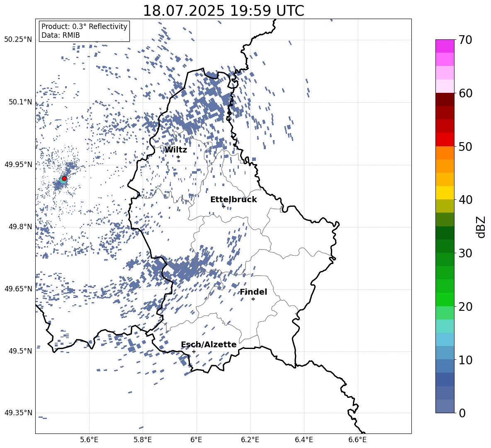491x448 pixels.
Task: Pick the orange swatch just below 50
Action: click(445, 153)
